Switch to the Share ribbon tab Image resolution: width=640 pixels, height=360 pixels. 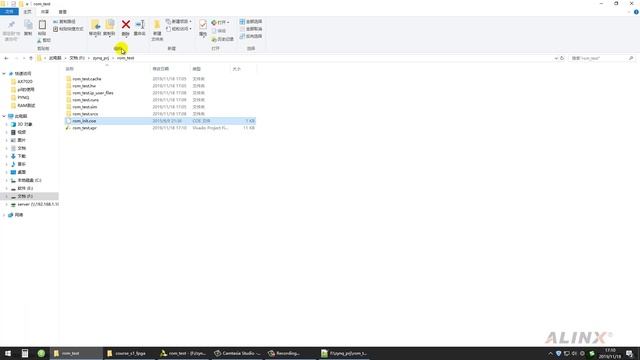click(45, 12)
